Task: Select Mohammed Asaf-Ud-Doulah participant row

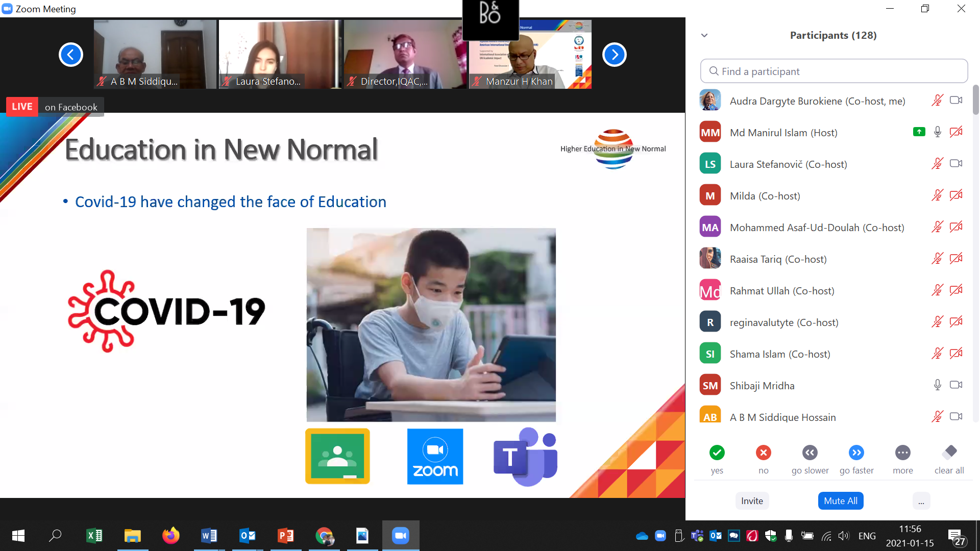Action: pyautogui.click(x=832, y=227)
